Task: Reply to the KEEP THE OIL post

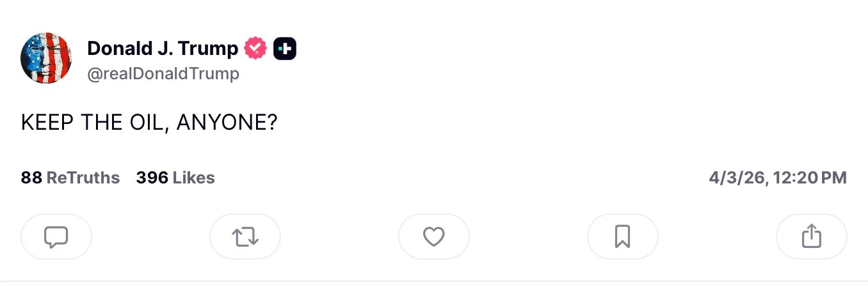Action: point(56,236)
